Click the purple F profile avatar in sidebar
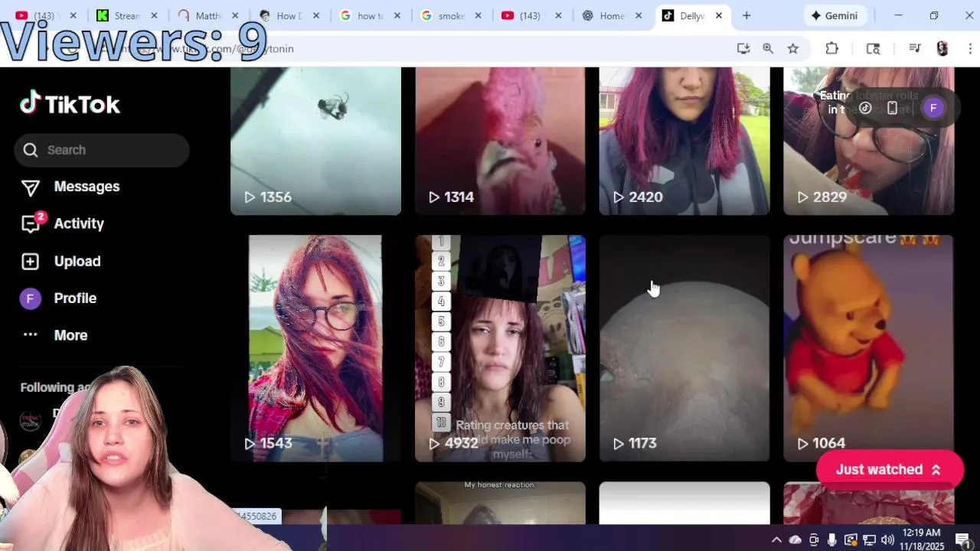The image size is (980, 551). tap(30, 298)
